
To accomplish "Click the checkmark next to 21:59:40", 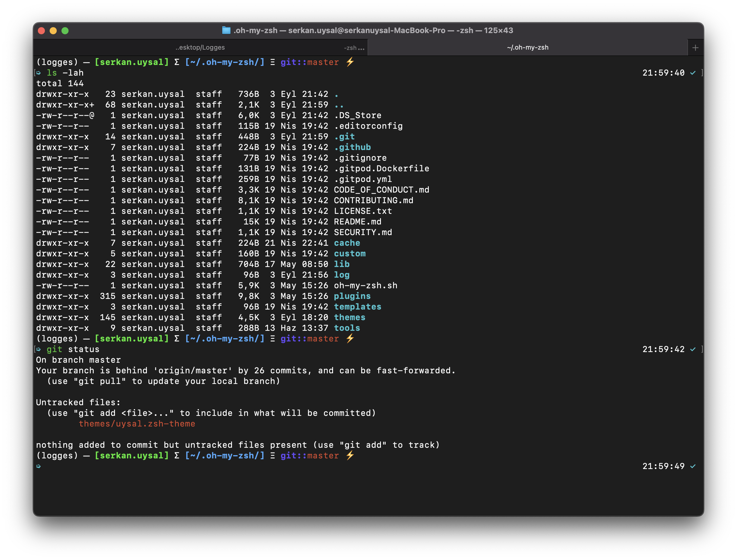I will (693, 73).
